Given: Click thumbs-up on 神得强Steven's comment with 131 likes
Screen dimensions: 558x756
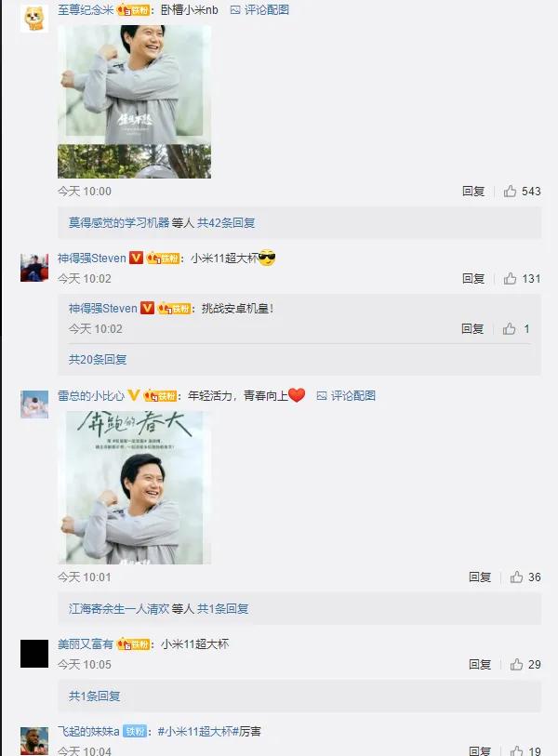Looking at the screenshot, I should pyautogui.click(x=510, y=279).
